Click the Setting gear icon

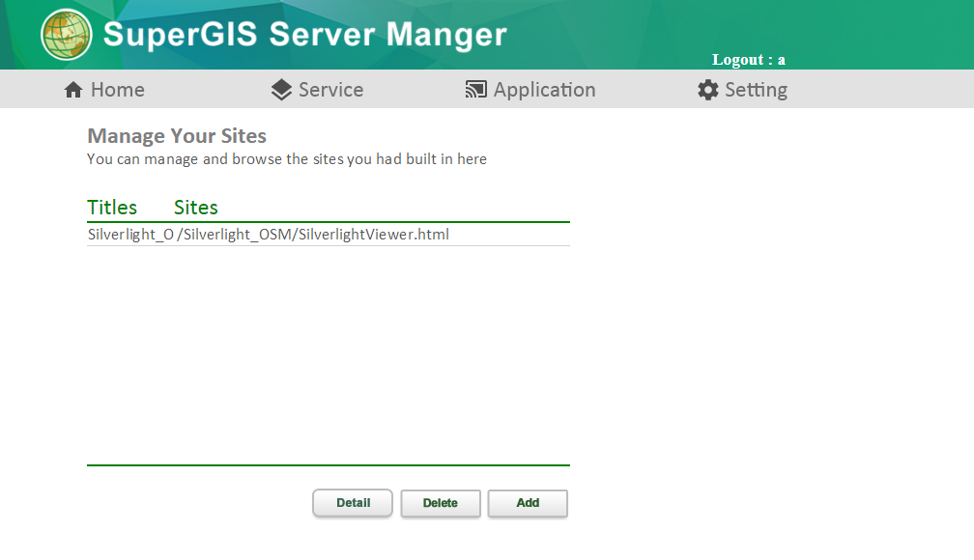tap(708, 90)
